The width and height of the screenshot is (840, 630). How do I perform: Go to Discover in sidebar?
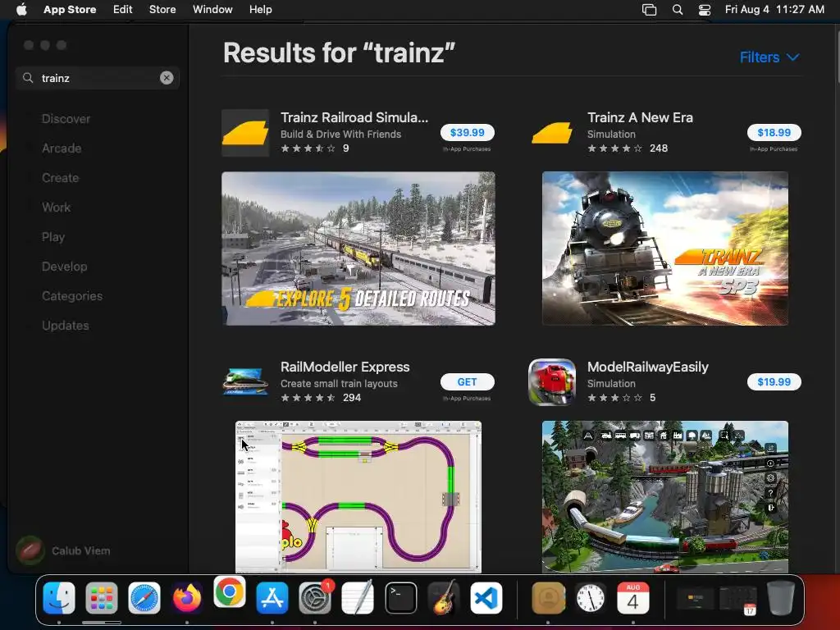[66, 119]
